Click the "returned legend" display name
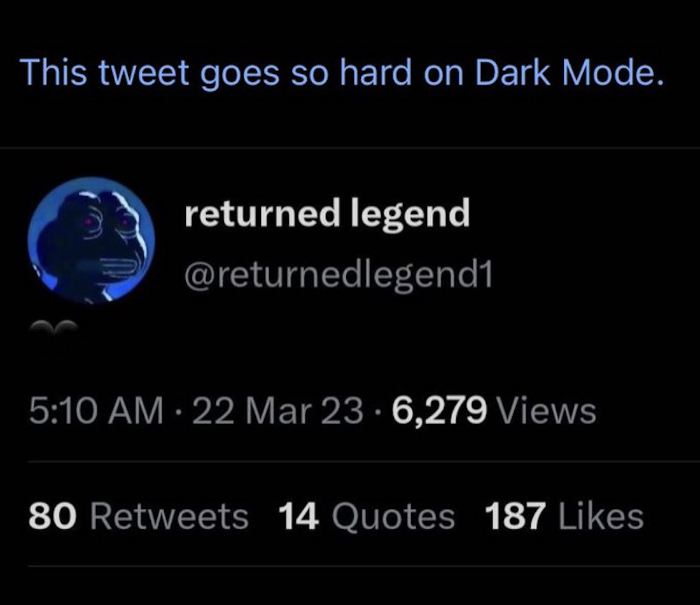Viewport: 700px width, 605px height. coord(327,213)
